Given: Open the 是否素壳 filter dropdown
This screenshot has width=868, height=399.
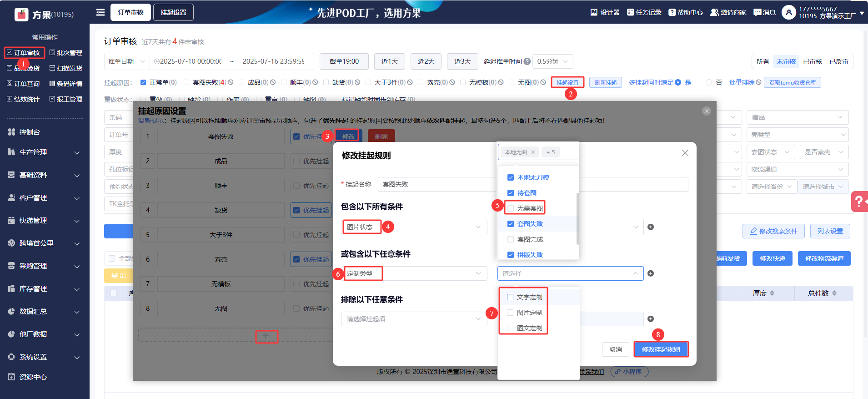Looking at the screenshot, I should (824, 152).
